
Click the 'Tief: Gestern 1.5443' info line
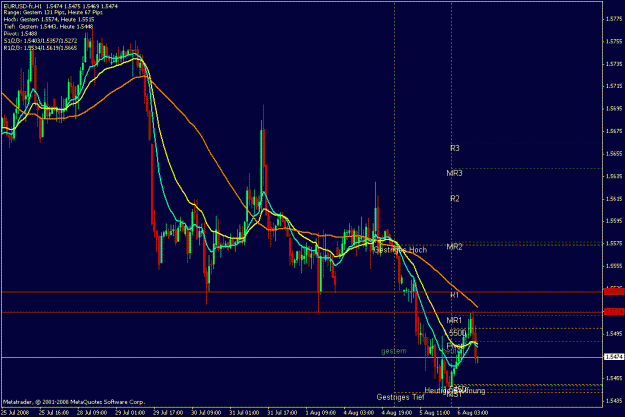pos(48,26)
